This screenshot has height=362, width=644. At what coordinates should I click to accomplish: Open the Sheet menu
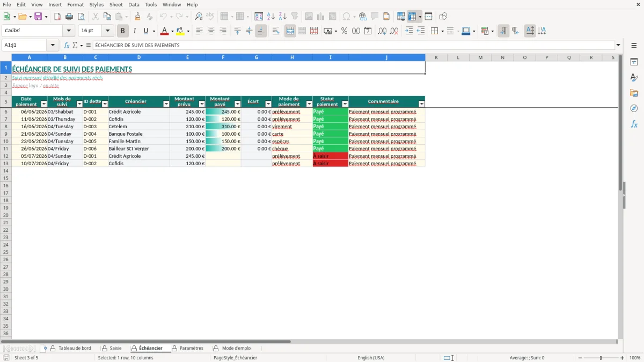116,4
